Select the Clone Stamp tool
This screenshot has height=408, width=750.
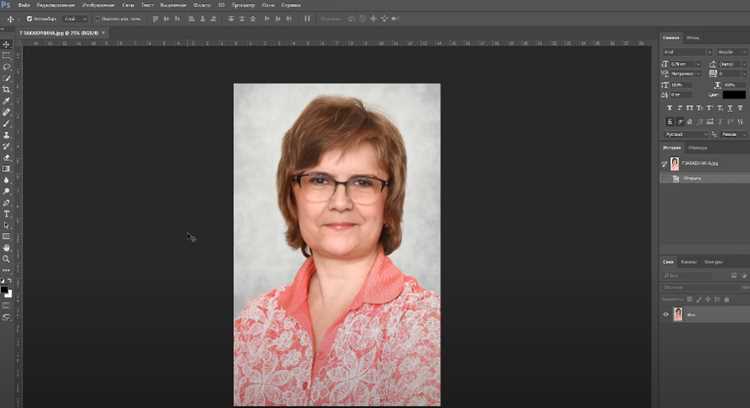(x=6, y=135)
